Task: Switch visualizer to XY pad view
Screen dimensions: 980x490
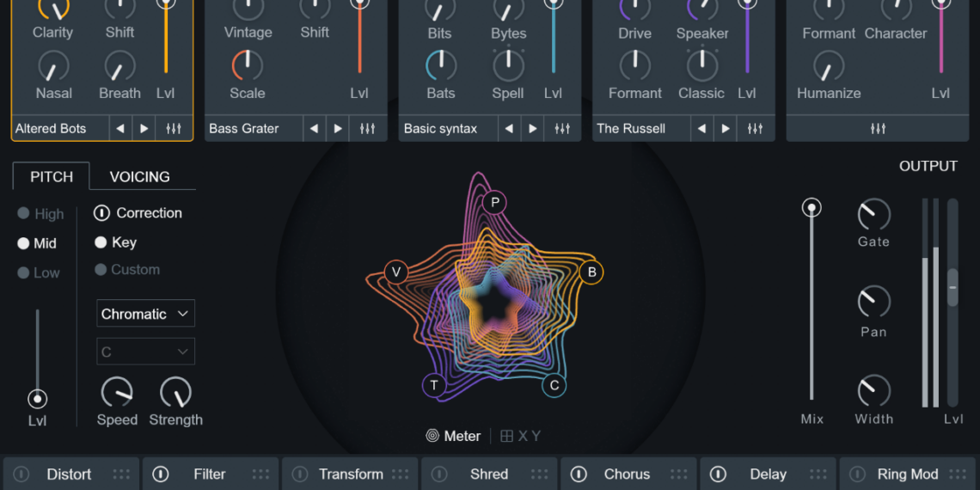Action: [521, 436]
